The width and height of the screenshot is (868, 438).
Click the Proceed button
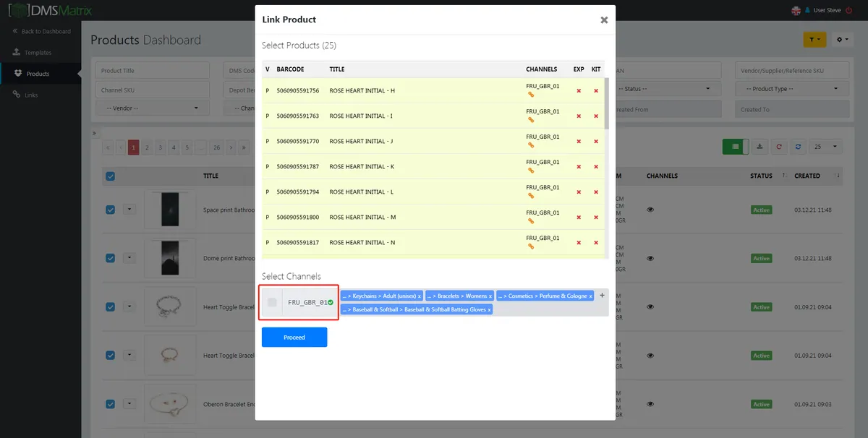pyautogui.click(x=294, y=338)
